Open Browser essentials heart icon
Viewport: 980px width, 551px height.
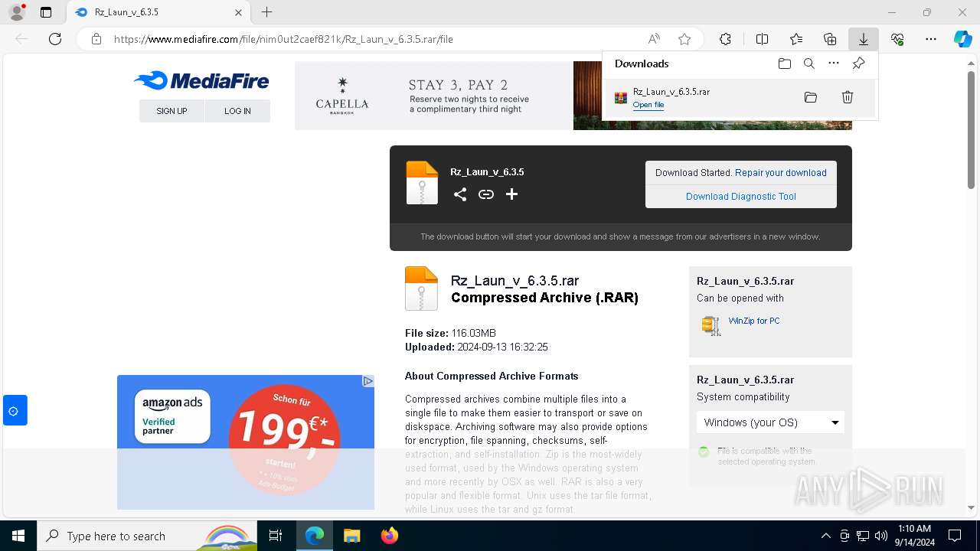click(897, 39)
